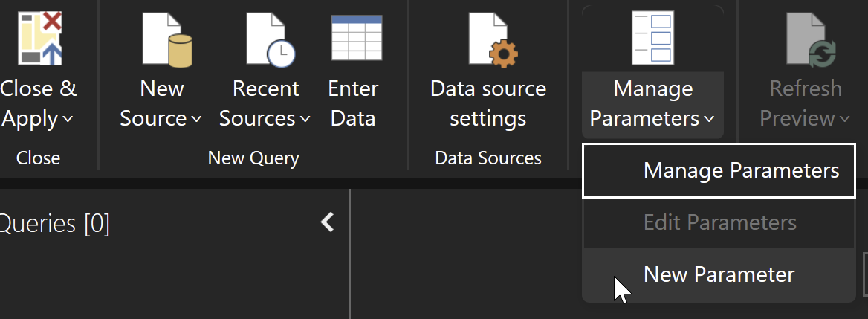Collapse the Manage Parameters dropdown arrow

[x=708, y=120]
